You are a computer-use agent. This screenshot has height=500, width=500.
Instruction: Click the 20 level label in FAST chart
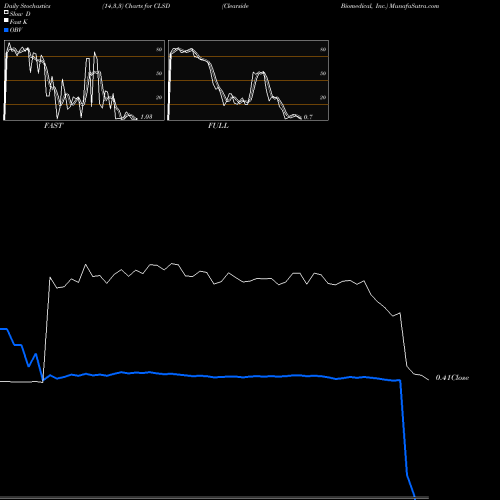pyautogui.click(x=159, y=97)
